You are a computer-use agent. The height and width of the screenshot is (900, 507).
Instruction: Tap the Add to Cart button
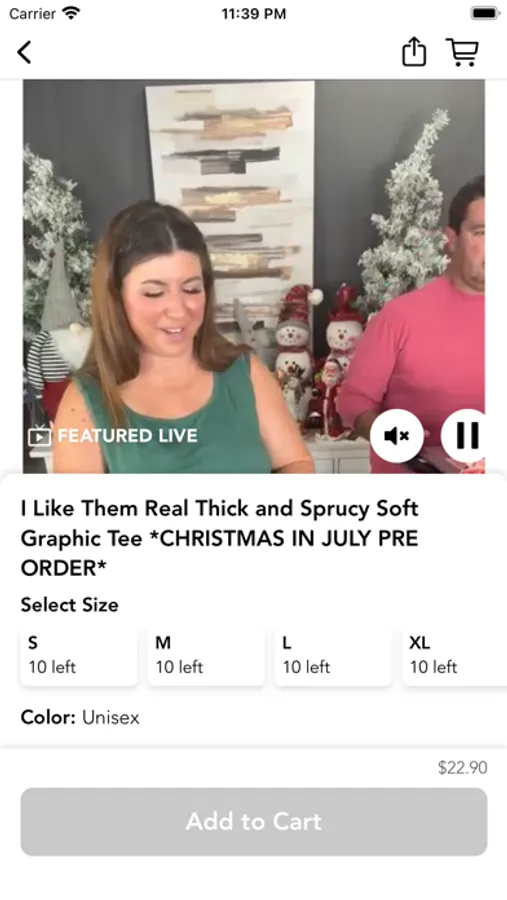click(254, 821)
